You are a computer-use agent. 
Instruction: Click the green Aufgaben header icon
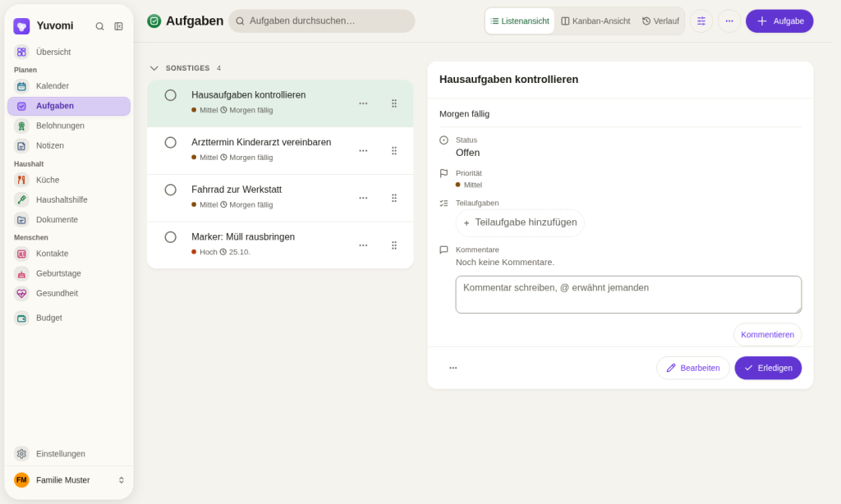pyautogui.click(x=154, y=21)
